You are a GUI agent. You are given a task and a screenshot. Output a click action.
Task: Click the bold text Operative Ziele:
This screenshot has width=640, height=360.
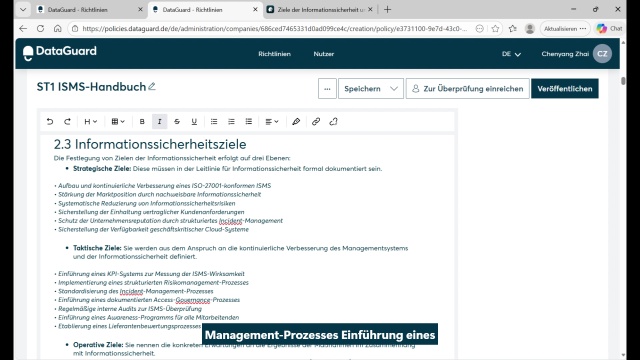(98, 345)
